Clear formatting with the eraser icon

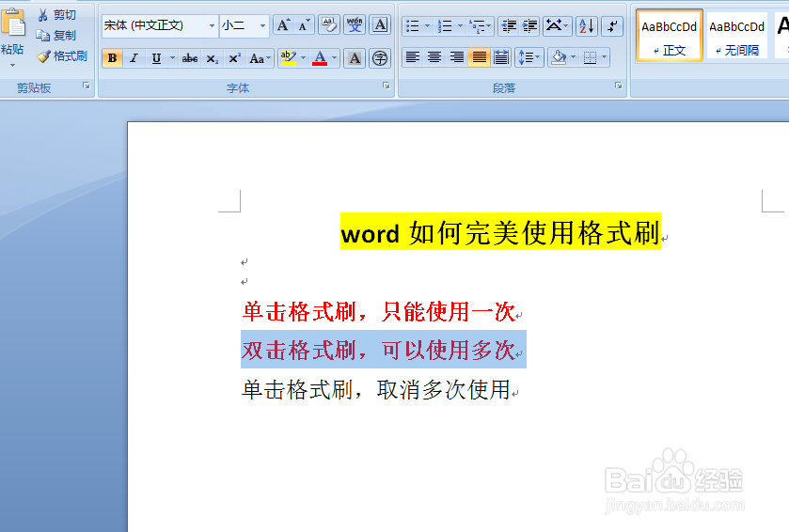(329, 25)
